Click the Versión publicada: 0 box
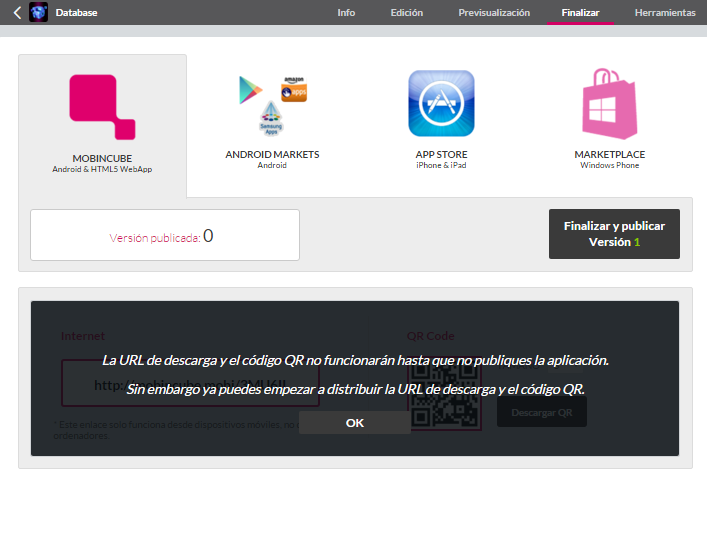 tap(165, 235)
